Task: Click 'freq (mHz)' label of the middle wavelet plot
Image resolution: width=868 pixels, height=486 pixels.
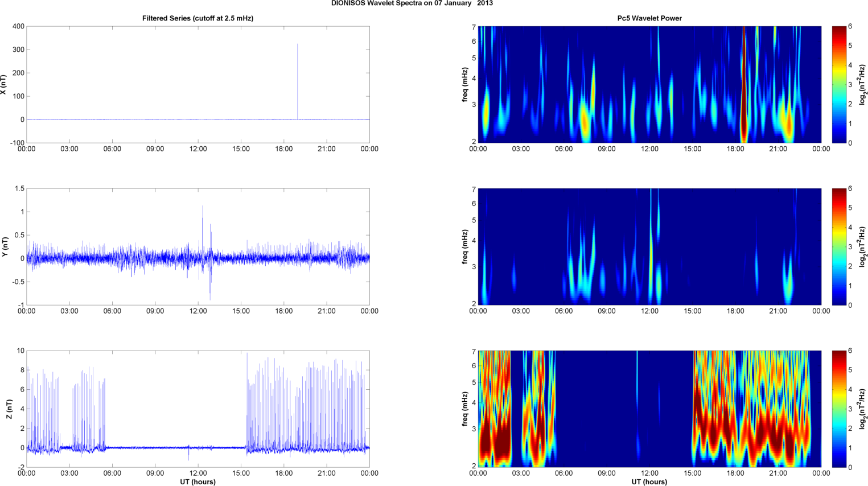Action: pos(466,246)
